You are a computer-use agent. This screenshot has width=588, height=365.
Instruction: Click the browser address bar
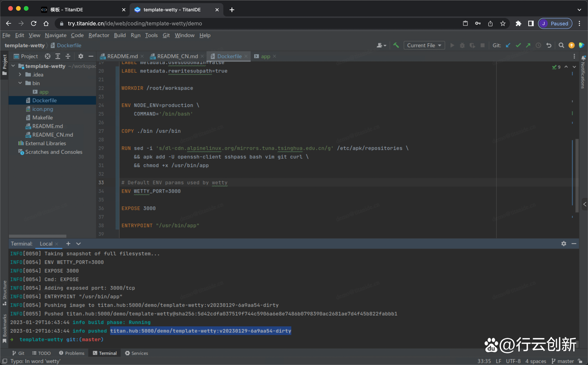coord(260,23)
